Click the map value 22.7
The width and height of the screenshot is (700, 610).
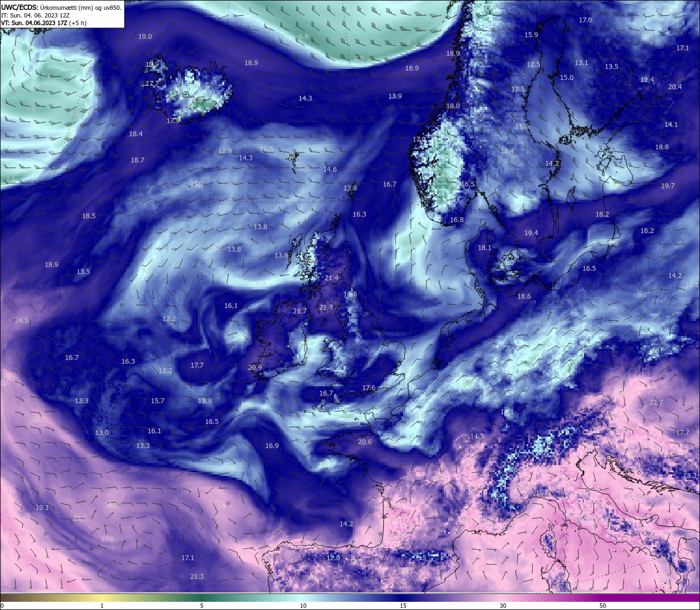tap(656, 403)
